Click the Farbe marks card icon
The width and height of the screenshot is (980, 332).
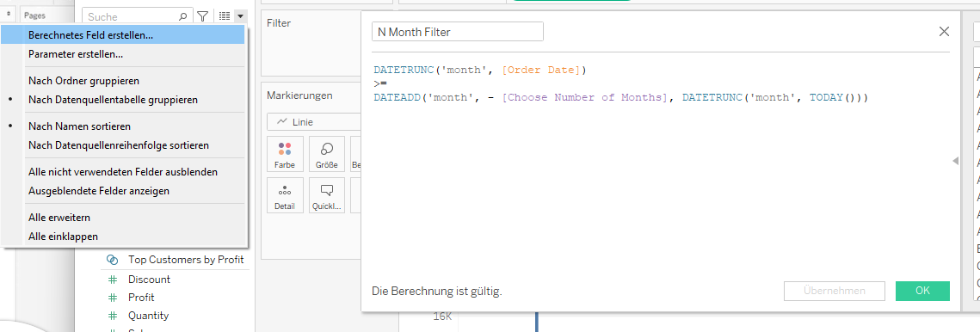point(285,154)
